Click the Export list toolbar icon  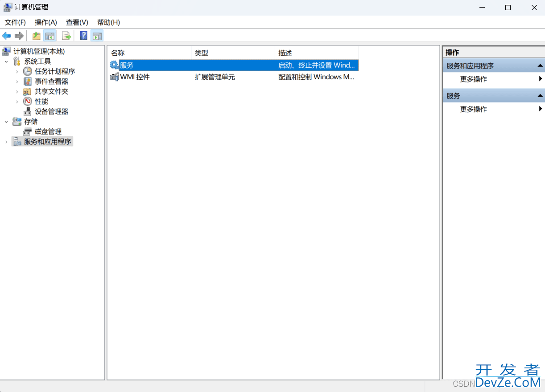[66, 36]
